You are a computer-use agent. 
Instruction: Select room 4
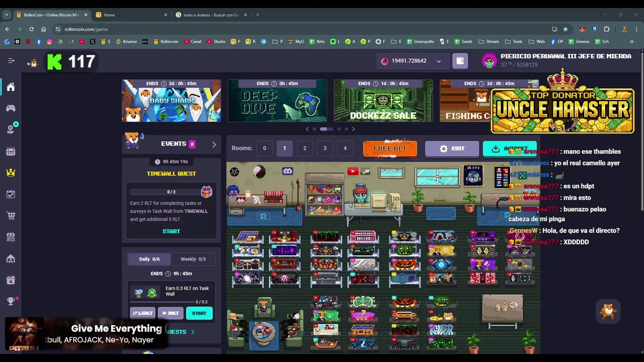pos(345,148)
